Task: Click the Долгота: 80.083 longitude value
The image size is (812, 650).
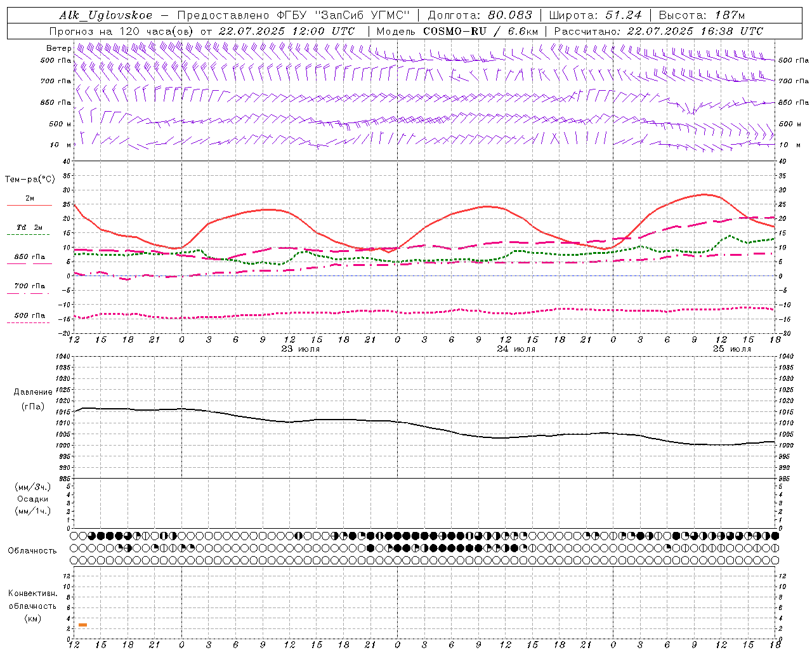Action: coord(480,15)
